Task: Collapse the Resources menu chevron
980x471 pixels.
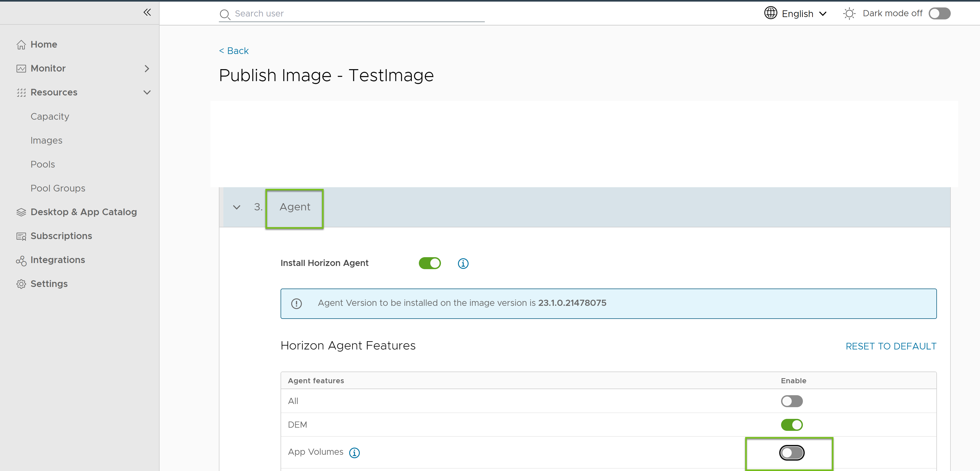Action: (147, 93)
